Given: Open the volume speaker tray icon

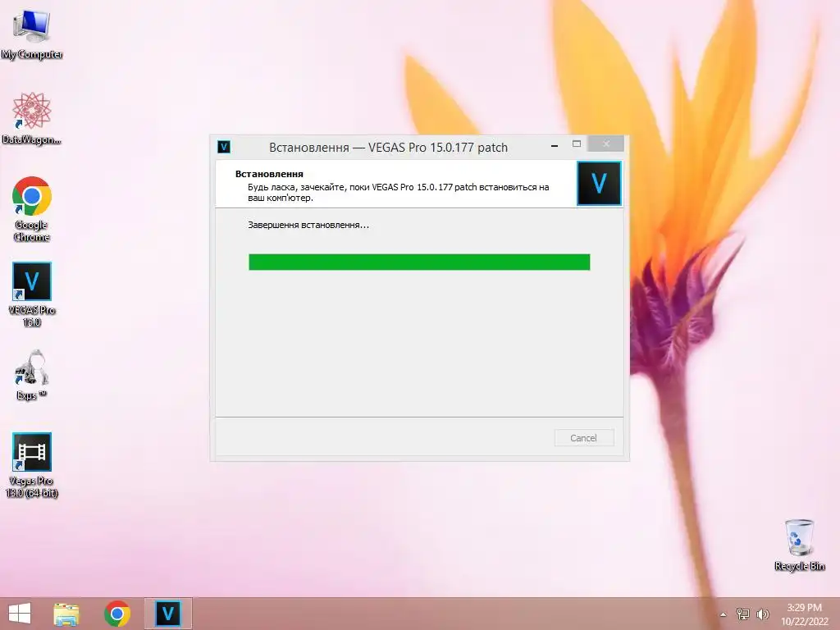Looking at the screenshot, I should coord(763,614).
